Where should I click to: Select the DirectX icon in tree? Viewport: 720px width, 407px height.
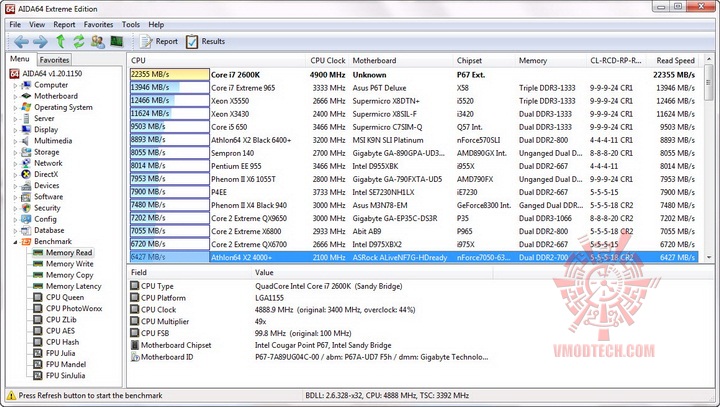click(26, 175)
